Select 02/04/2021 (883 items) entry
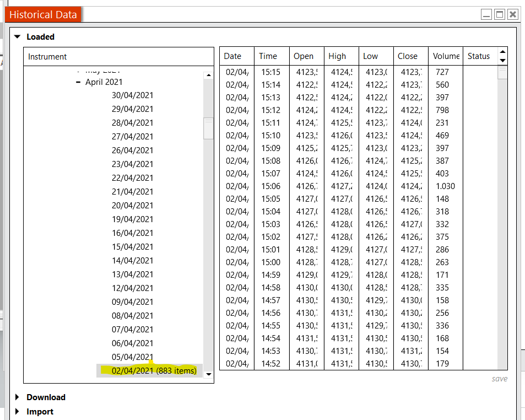This screenshot has width=525, height=420. click(x=149, y=371)
